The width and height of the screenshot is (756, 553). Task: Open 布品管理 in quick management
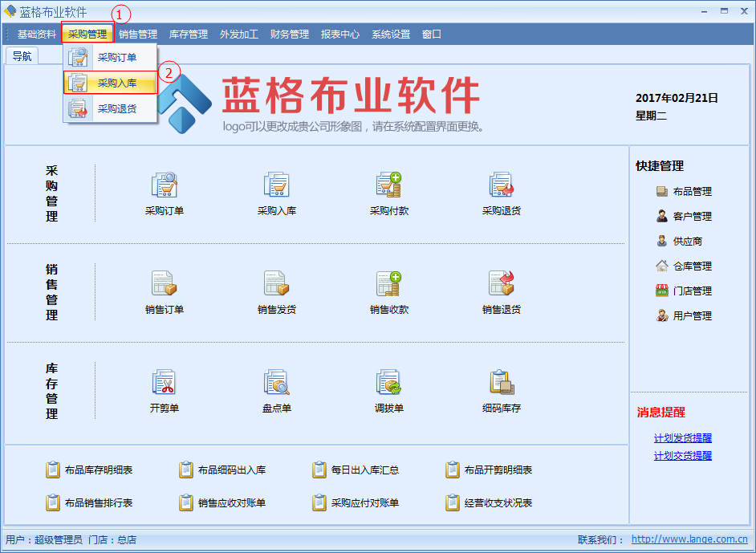point(691,192)
